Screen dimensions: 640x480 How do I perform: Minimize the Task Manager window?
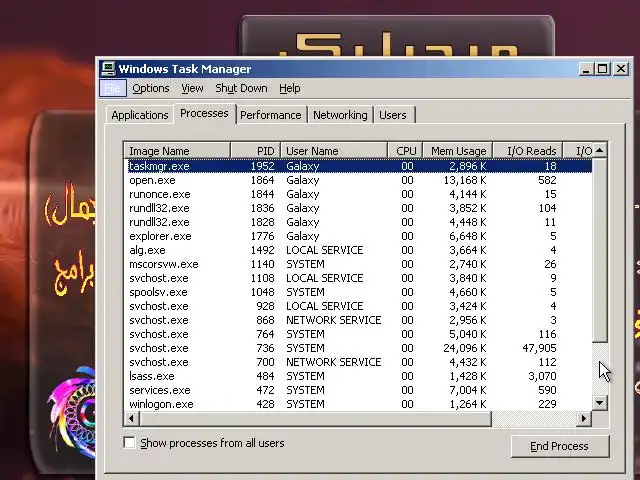[x=586, y=69]
